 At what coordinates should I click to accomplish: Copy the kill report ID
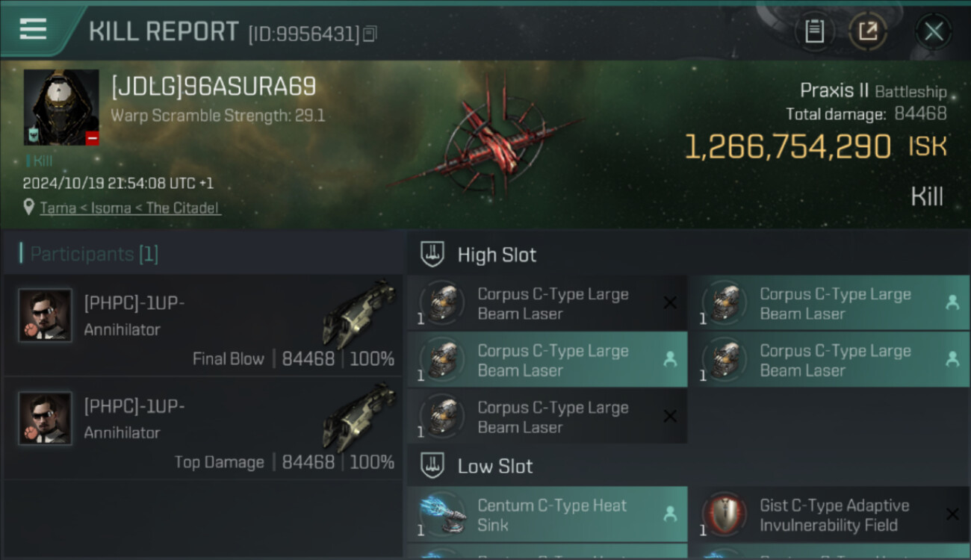pyautogui.click(x=370, y=34)
